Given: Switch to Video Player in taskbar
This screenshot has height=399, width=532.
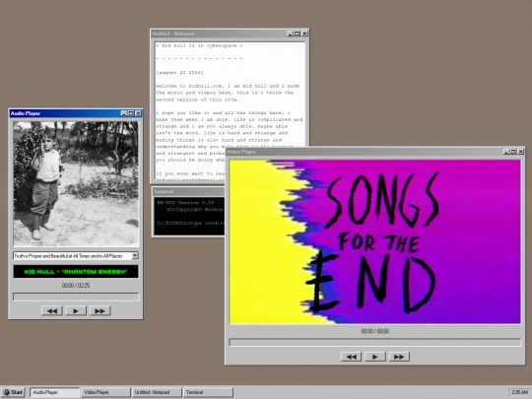Looking at the screenshot, I should point(105,392).
